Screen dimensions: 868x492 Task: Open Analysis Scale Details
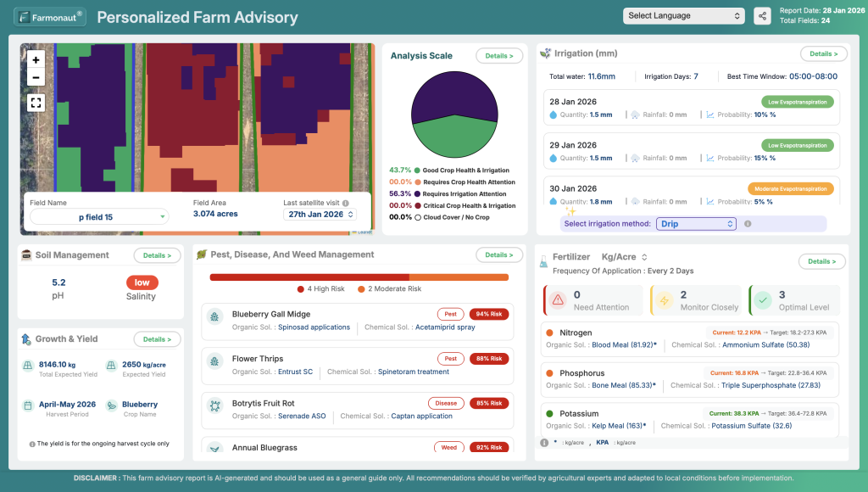(499, 56)
